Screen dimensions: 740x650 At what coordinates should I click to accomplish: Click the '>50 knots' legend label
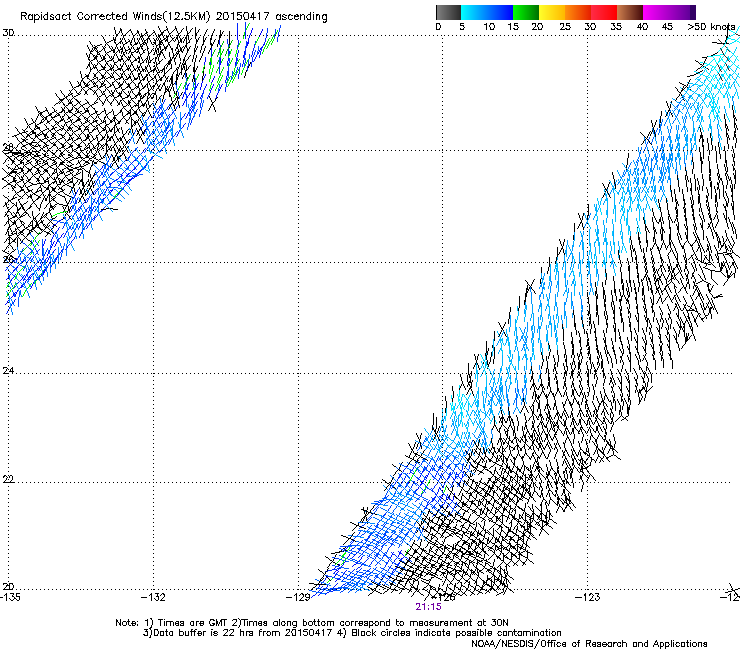coord(711,27)
